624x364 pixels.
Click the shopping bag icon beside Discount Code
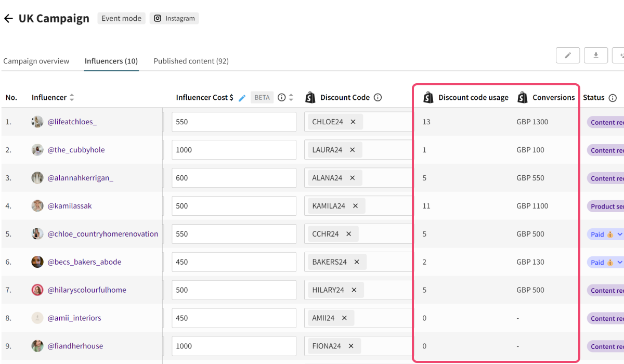pyautogui.click(x=310, y=97)
